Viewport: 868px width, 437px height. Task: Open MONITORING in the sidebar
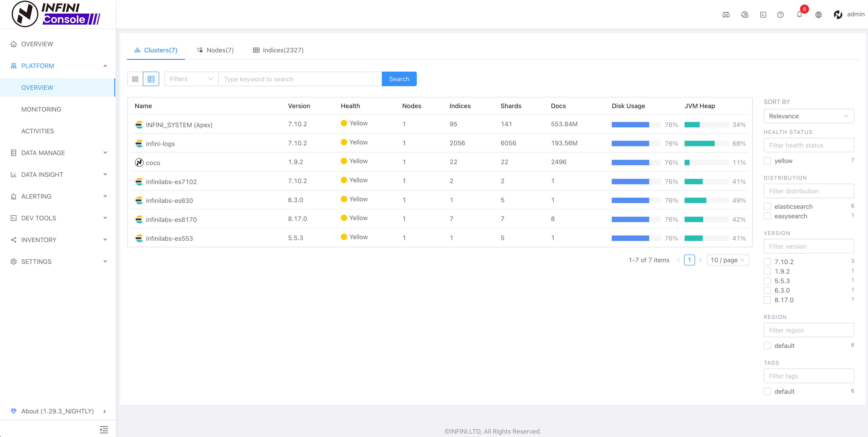tap(41, 109)
